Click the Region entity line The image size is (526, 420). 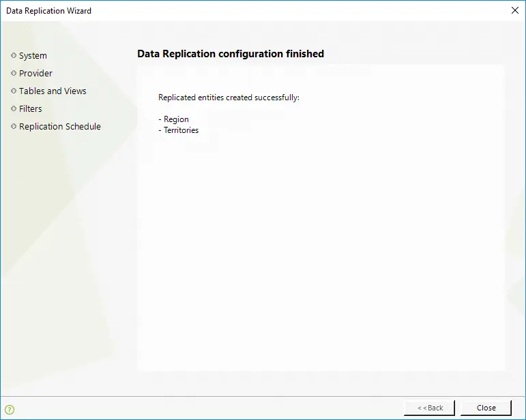pyautogui.click(x=173, y=119)
